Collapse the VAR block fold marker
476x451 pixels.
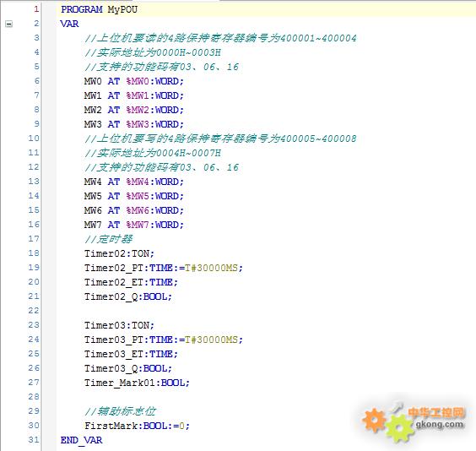point(8,24)
